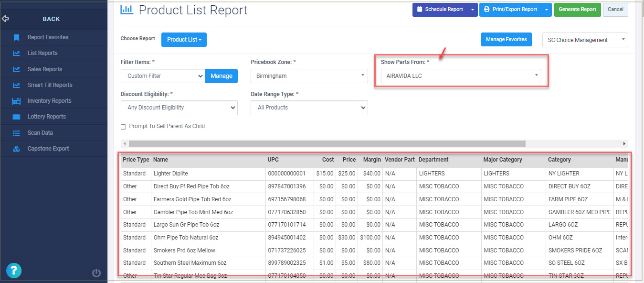644x283 pixels.
Task: Open the Filter Items Custom Filter dropdown
Action: 163,76
